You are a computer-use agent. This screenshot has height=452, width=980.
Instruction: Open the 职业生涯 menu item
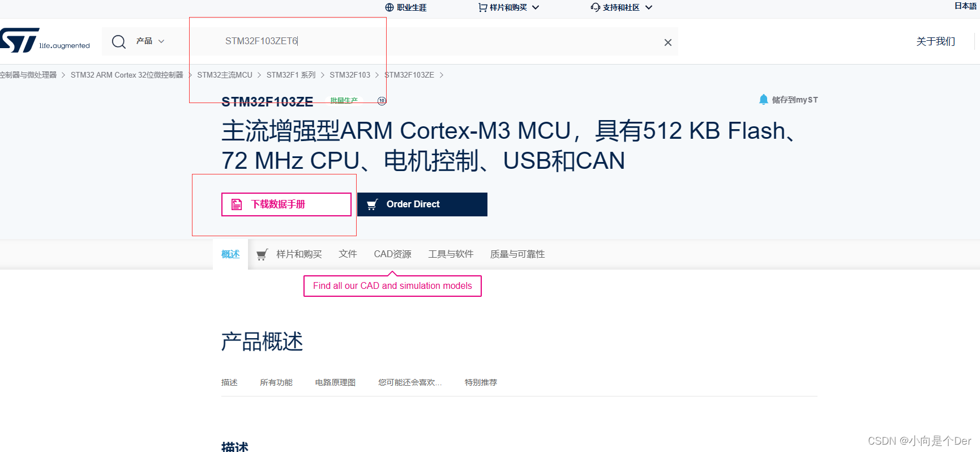click(412, 7)
